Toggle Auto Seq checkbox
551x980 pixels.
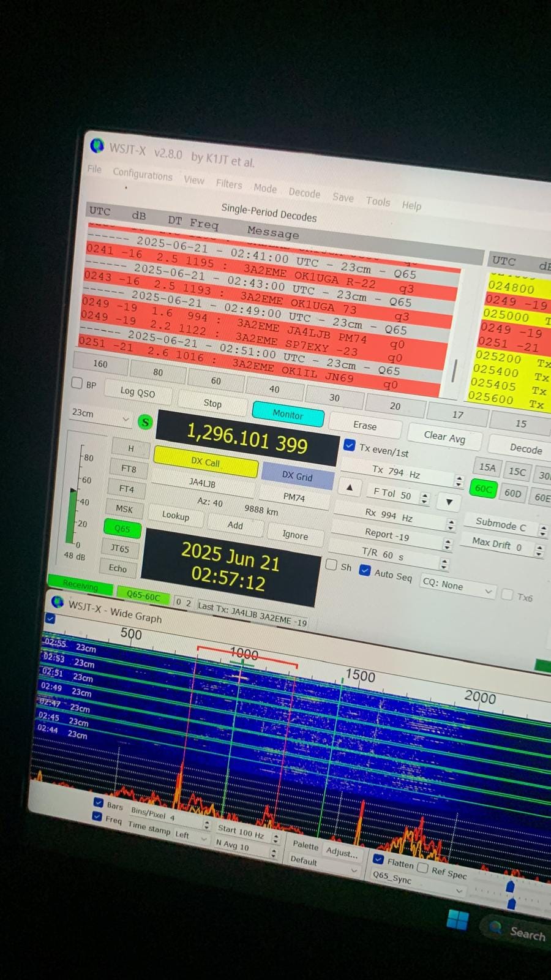click(x=364, y=570)
